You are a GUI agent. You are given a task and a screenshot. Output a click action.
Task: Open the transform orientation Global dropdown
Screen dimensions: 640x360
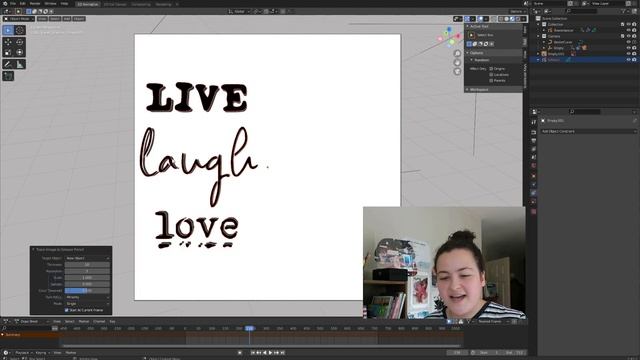[x=240, y=11]
